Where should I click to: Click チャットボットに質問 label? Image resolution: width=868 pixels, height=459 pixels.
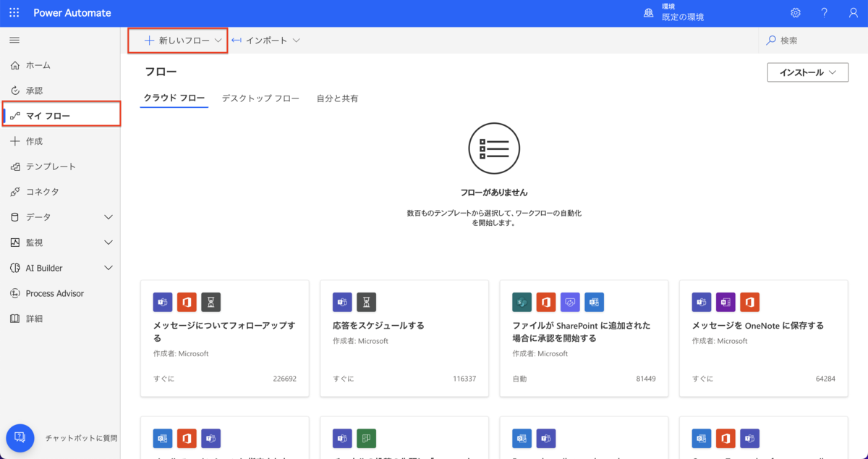coord(81,438)
